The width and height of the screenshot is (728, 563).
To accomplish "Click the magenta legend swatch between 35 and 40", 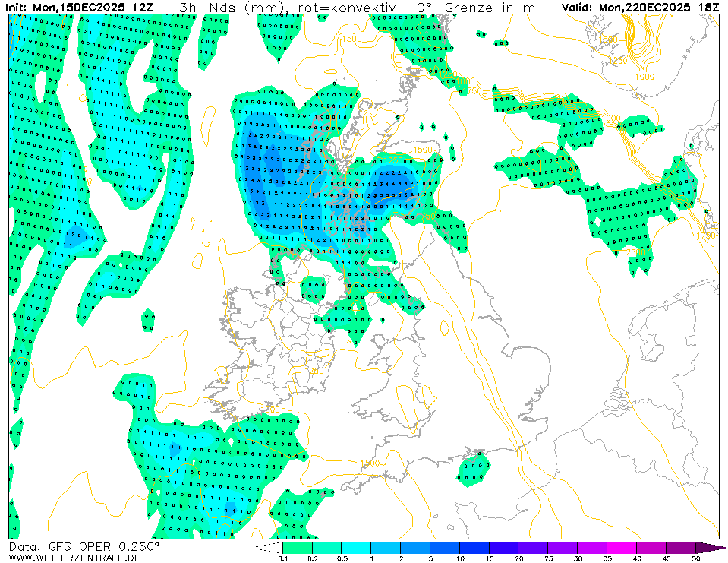I will click(x=622, y=547).
